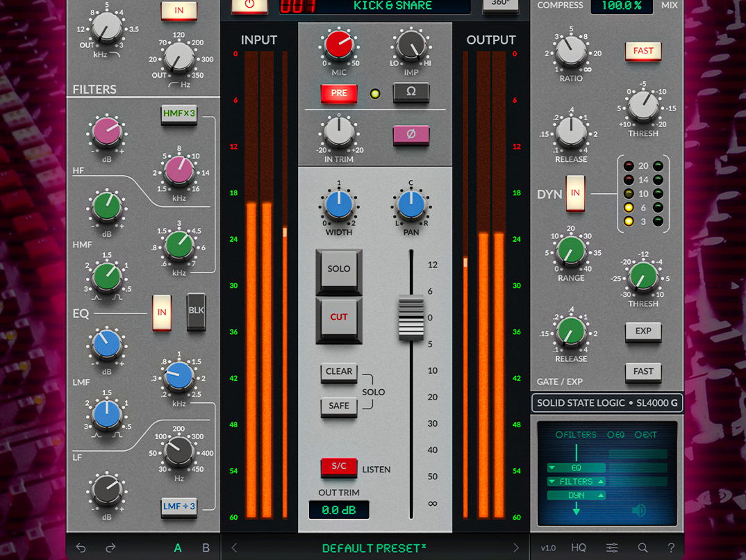Click the pink HF frequency kHz knob

(x=179, y=170)
